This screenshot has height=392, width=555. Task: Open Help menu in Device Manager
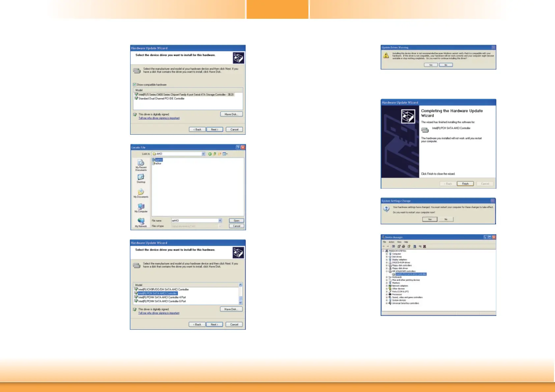pyautogui.click(x=406, y=242)
